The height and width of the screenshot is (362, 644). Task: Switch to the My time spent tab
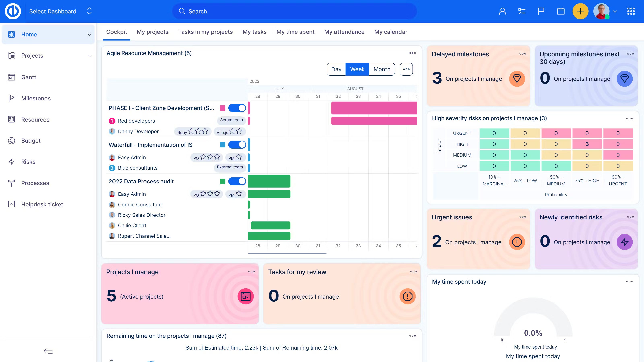(295, 32)
